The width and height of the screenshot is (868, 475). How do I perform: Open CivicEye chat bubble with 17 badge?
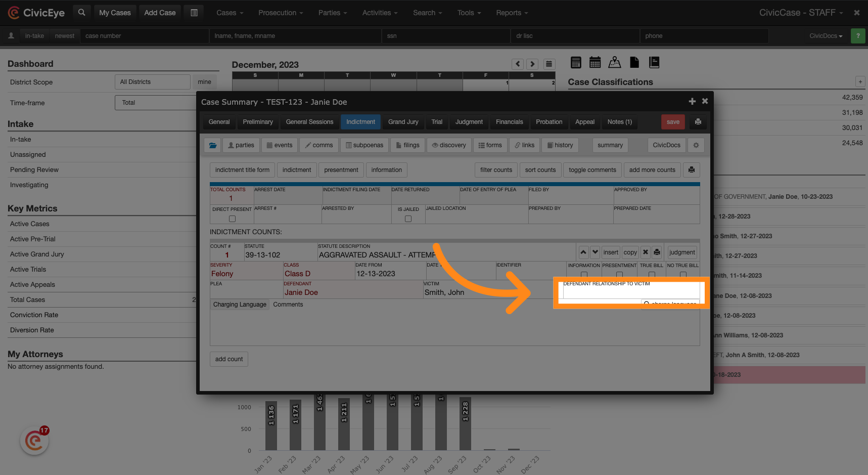(x=34, y=441)
